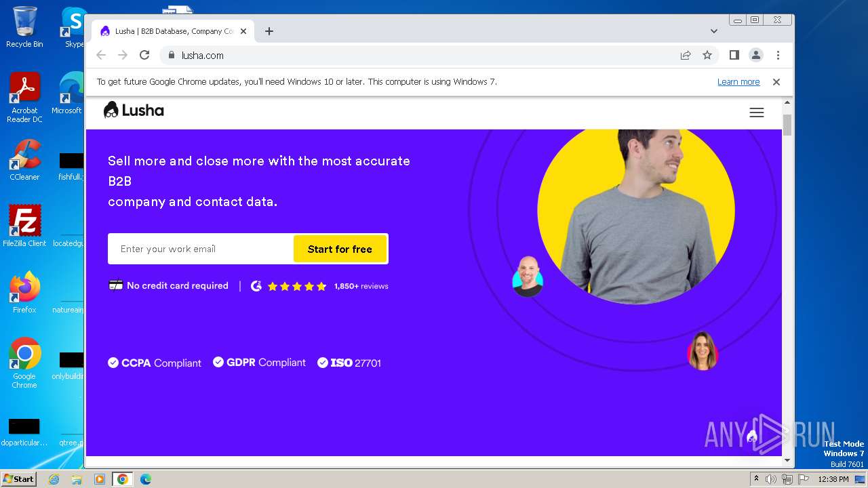Go back to the previous page
868x488 pixels.
click(101, 55)
